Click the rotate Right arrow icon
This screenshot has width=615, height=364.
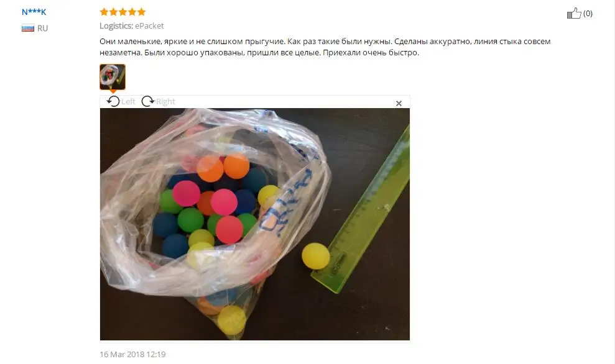click(147, 101)
